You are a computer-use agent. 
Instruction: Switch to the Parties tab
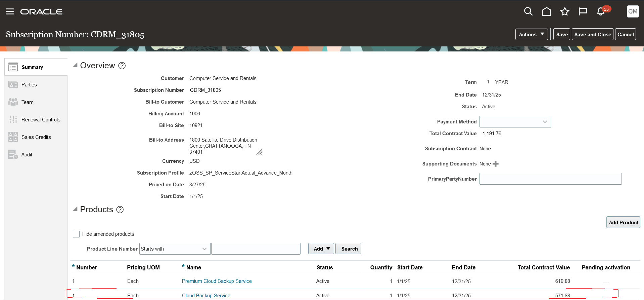29,85
